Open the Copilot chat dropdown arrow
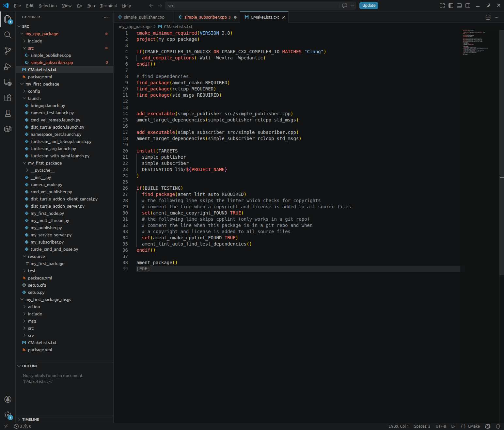 click(352, 6)
